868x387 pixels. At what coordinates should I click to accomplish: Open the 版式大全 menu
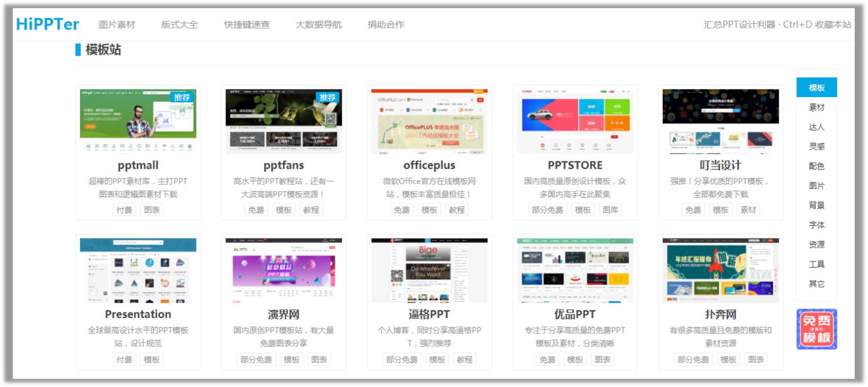click(x=180, y=25)
